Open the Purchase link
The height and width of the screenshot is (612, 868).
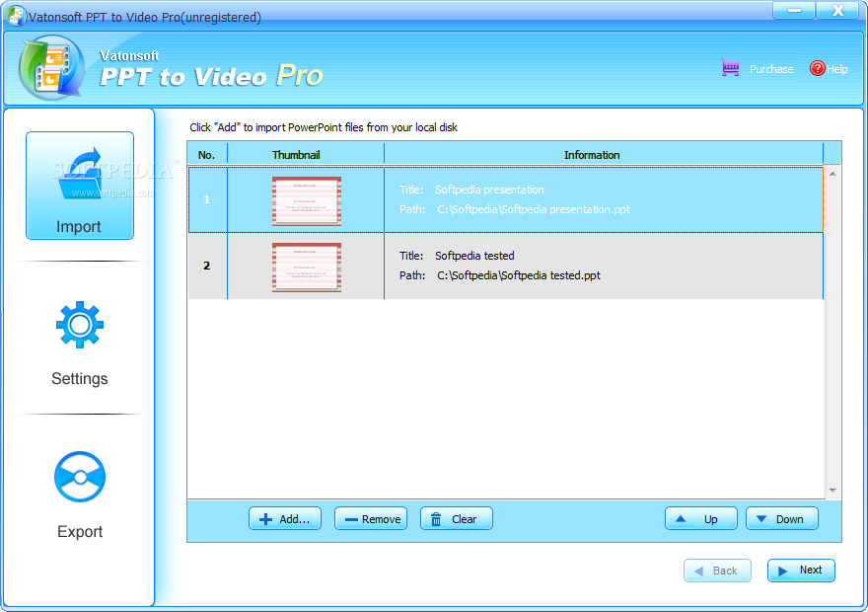(771, 69)
